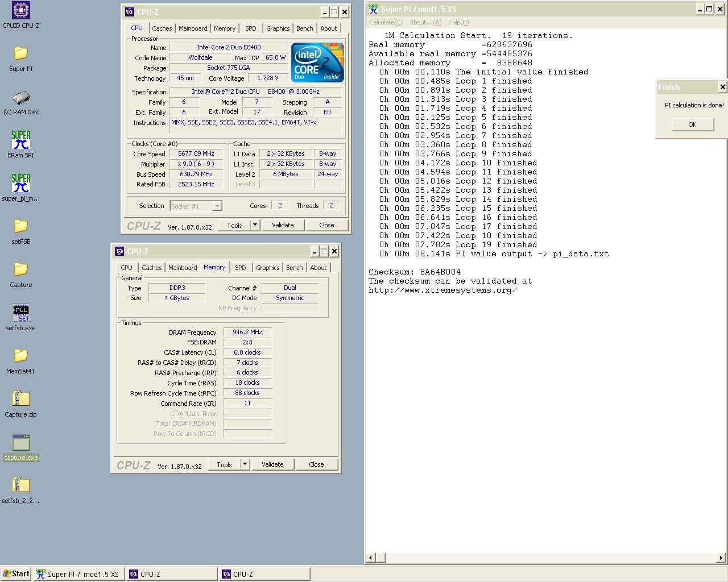The height and width of the screenshot is (582, 728).
Task: Click the Bus Speed 630.79 MHz value
Action: point(196,174)
